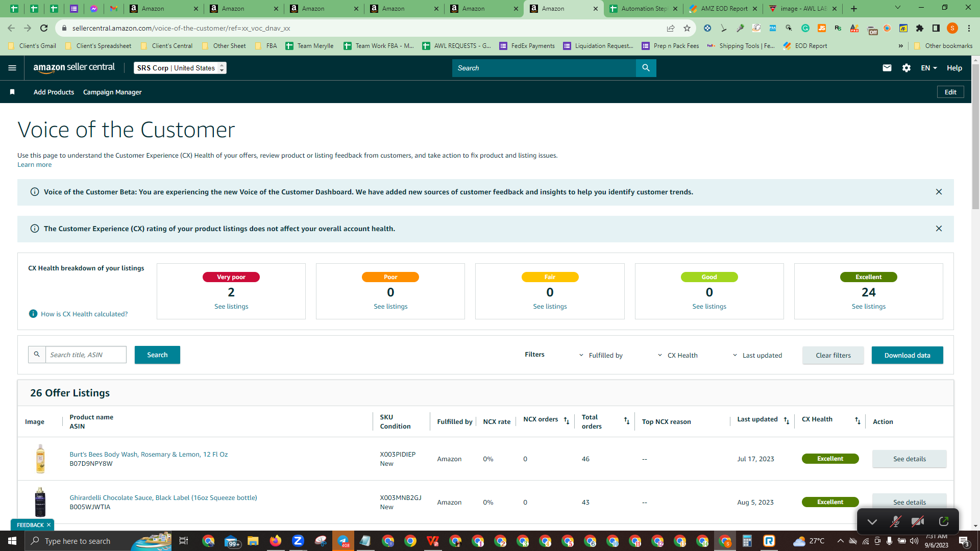The image size is (980, 551).
Task: Open Firefox from the taskbar
Action: (276, 541)
